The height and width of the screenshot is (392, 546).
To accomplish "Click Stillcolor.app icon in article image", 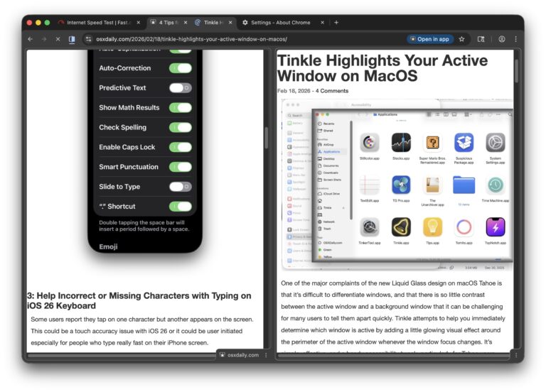I will 370,143.
